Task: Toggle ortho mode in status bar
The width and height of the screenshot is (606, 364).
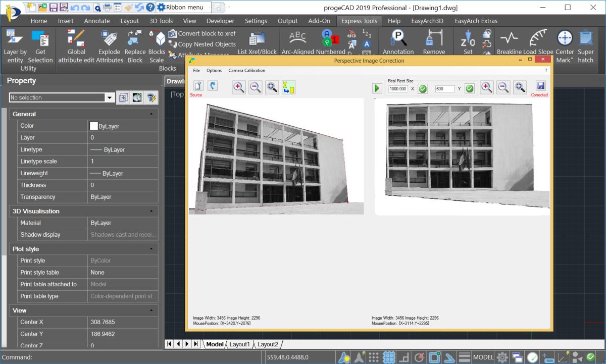Action: coord(404,357)
